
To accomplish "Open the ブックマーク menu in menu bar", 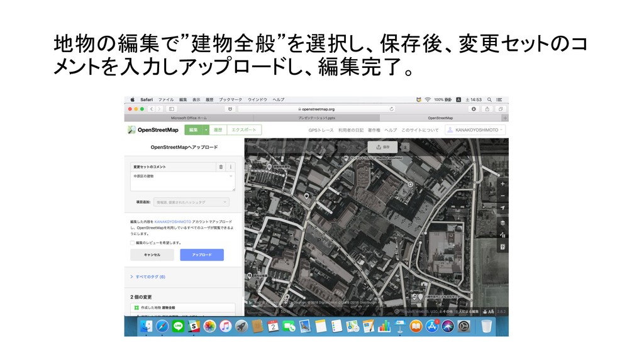I will 231,99.
